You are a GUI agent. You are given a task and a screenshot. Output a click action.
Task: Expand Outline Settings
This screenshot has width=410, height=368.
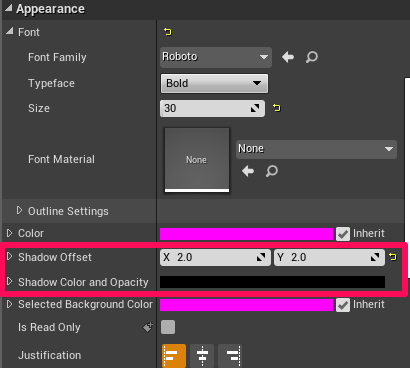19,210
